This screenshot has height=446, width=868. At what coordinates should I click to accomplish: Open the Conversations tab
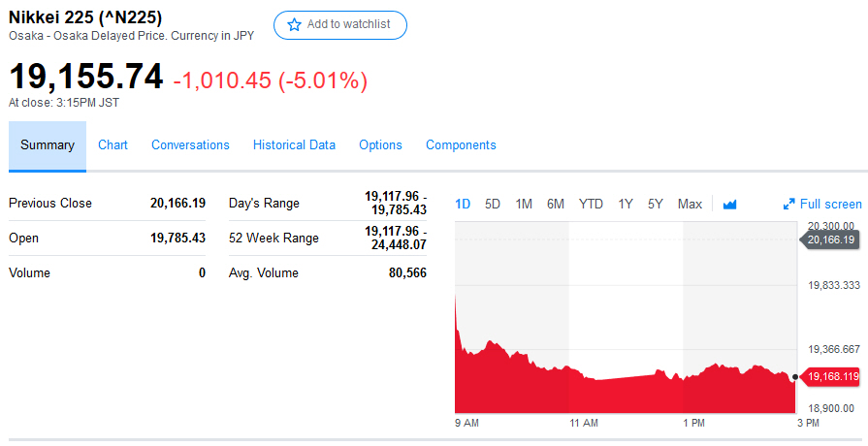(x=190, y=145)
